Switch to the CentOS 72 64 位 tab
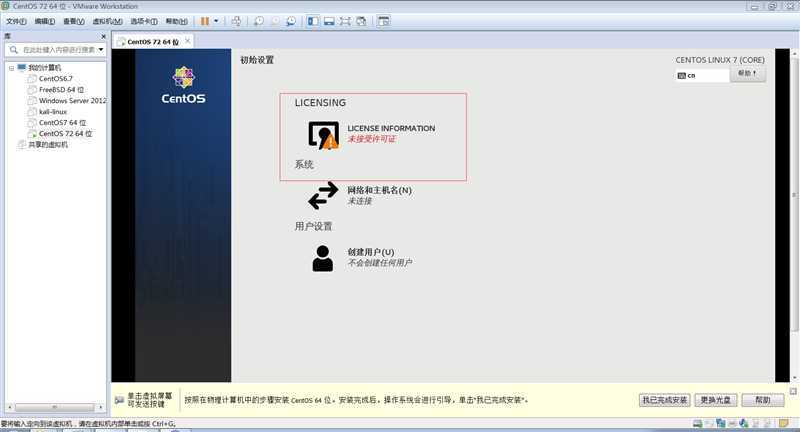 pos(153,42)
